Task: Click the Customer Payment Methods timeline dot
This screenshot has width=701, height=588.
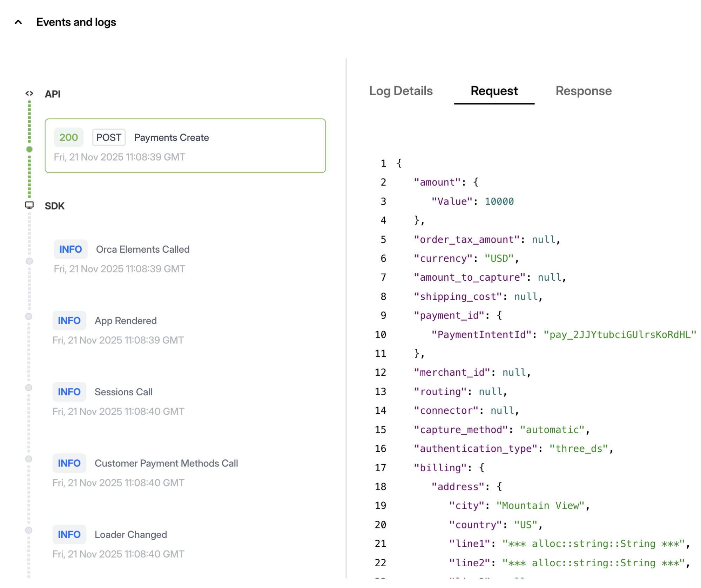Action: click(x=29, y=459)
